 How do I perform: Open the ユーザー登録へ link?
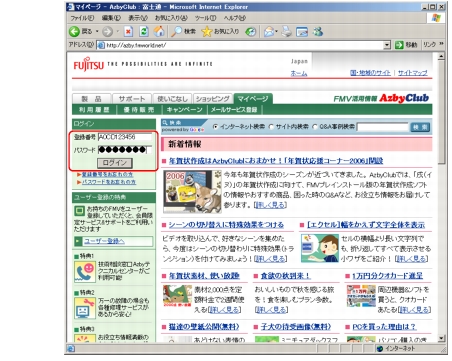pyautogui.click(x=104, y=241)
